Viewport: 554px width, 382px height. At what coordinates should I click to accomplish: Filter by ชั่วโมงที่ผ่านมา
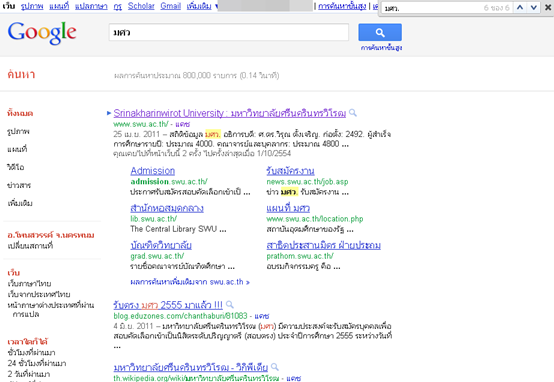[x=31, y=353]
